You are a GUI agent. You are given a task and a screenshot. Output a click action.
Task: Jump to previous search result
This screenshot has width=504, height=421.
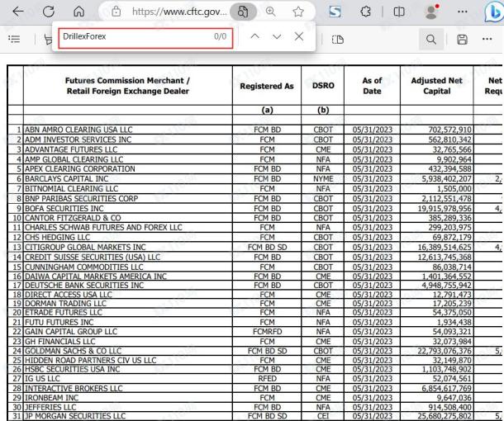[x=255, y=36]
